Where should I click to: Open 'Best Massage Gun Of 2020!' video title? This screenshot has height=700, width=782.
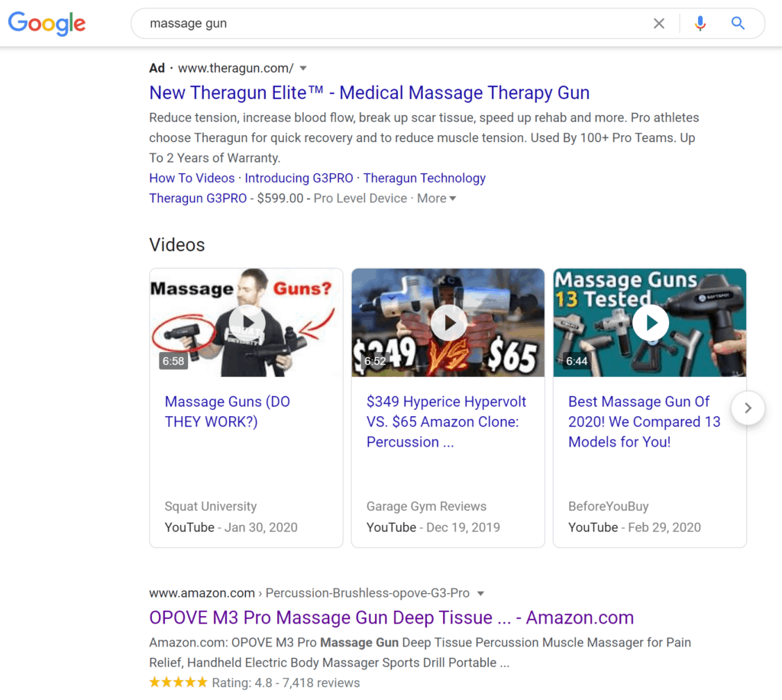(645, 422)
